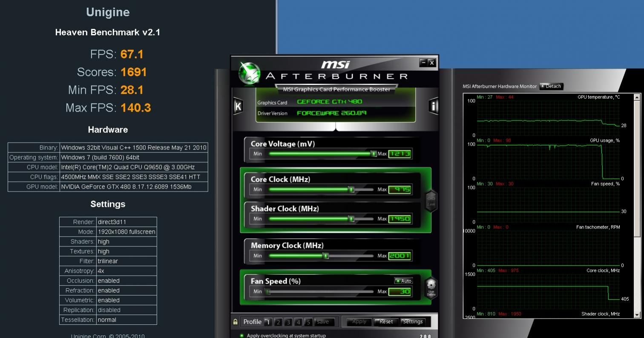644x338 pixels.
Task: Click the CPU flags cell starting with 4500MHz
Action: (134, 177)
